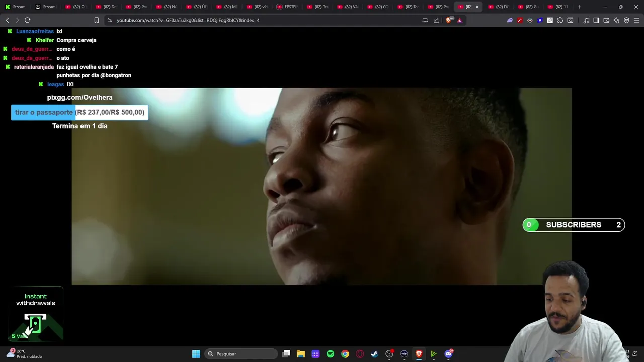Viewport: 644px width, 362px height.
Task: Open Brave Wallet icon
Action: 606,20
